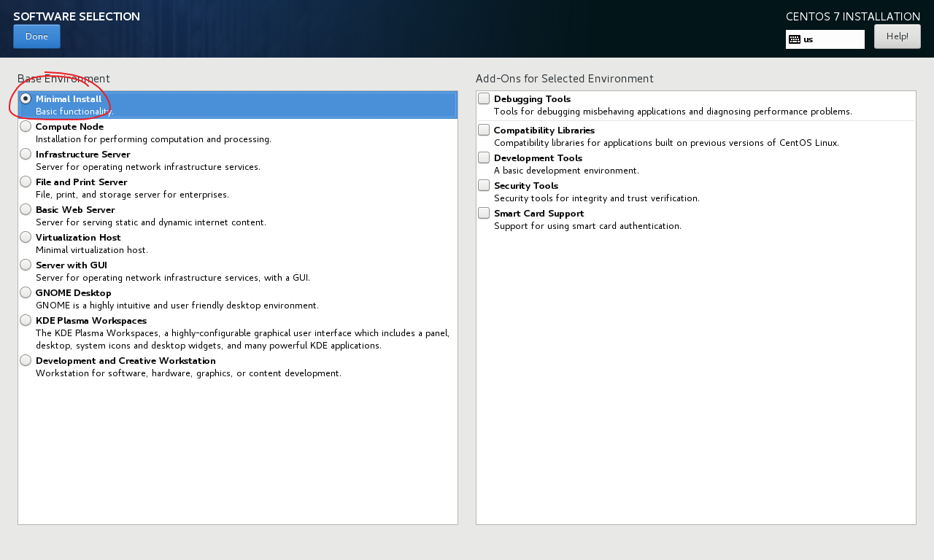Image resolution: width=934 pixels, height=560 pixels.
Task: Select Server with GUI radio button
Action: pos(26,265)
